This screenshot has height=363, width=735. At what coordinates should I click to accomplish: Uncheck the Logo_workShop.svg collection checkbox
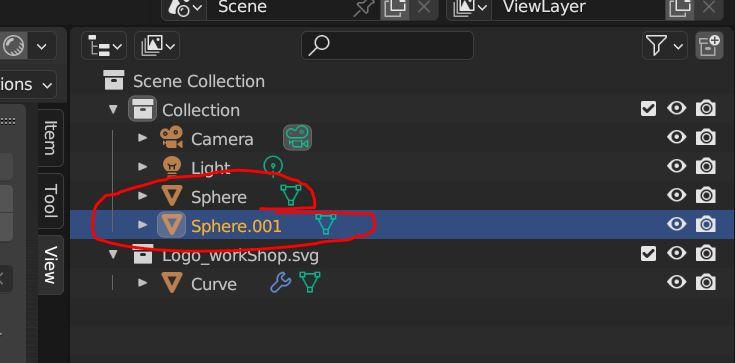tap(648, 254)
